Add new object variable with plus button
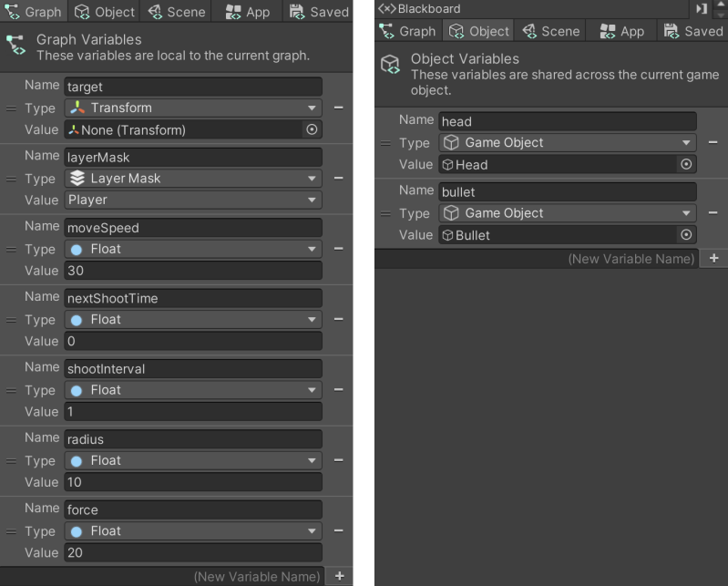728x586 pixels. tap(714, 258)
